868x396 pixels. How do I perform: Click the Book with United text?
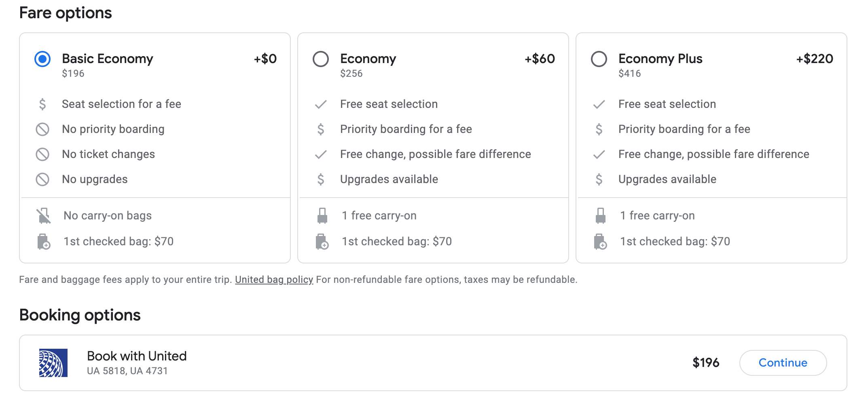point(137,356)
